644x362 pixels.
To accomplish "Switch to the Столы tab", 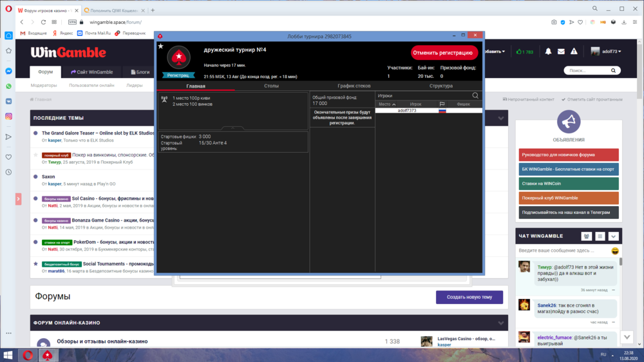I will [x=271, y=86].
